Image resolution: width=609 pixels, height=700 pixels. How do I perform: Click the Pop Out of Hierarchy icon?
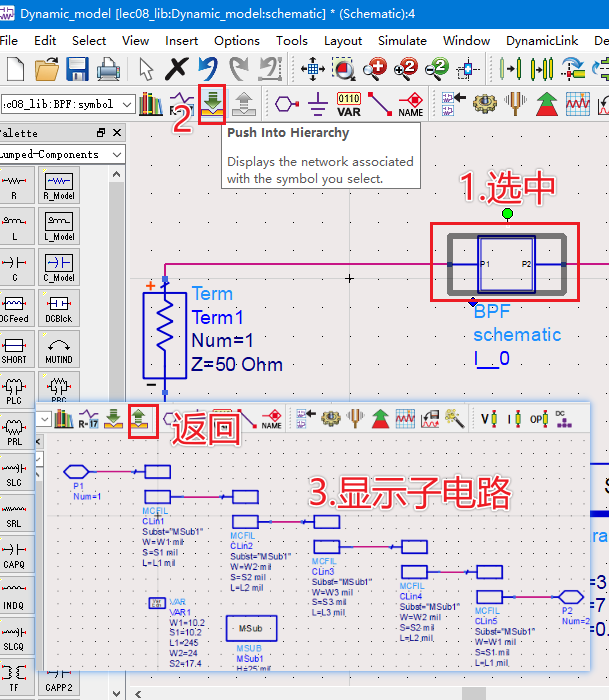(243, 104)
